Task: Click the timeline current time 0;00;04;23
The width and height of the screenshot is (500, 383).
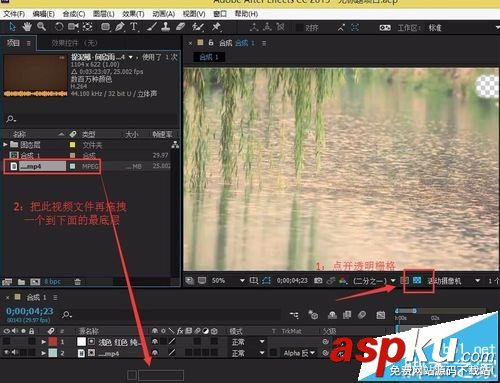Action: 30,311
